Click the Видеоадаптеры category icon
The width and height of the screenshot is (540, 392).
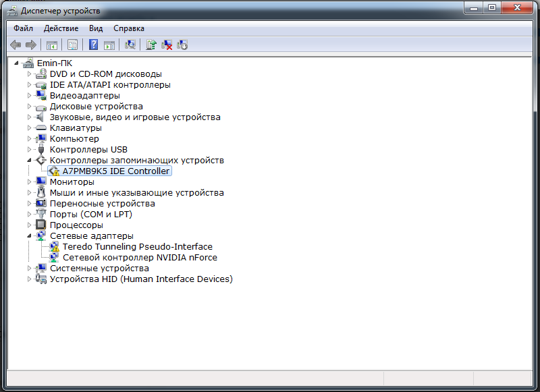41,95
